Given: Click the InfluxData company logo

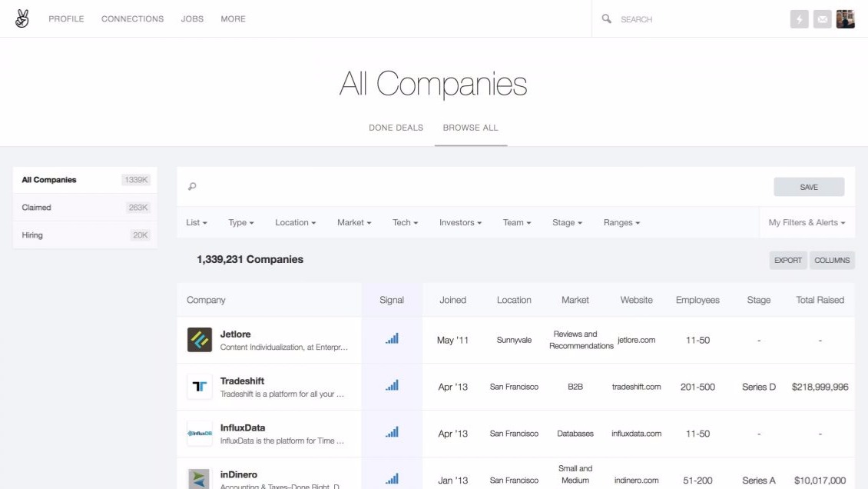Looking at the screenshot, I should (199, 434).
